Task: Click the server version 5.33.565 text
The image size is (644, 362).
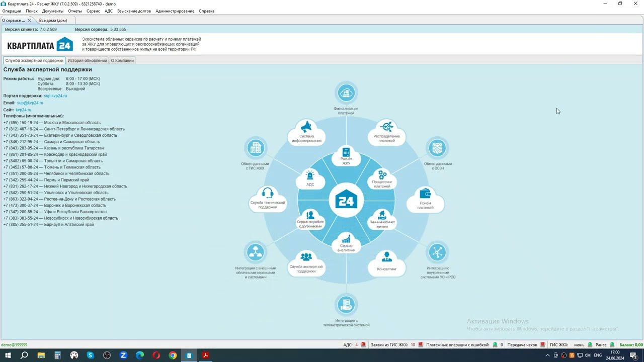Action: pyautogui.click(x=118, y=30)
